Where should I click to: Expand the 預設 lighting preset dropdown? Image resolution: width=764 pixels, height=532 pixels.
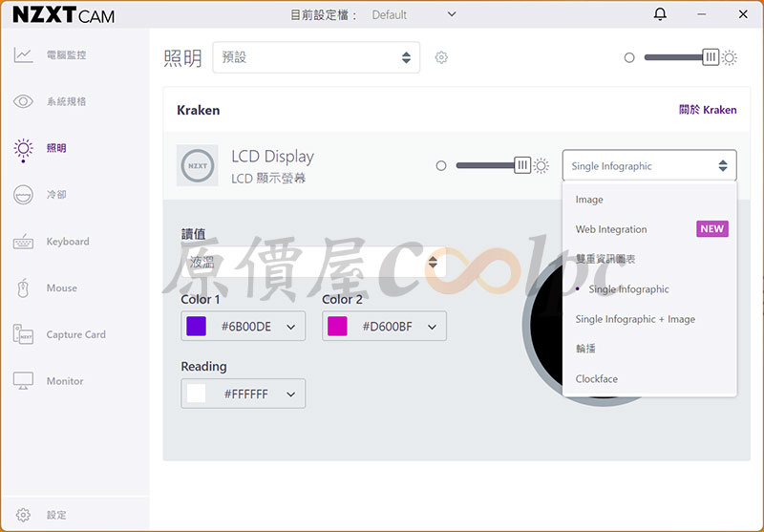point(316,57)
